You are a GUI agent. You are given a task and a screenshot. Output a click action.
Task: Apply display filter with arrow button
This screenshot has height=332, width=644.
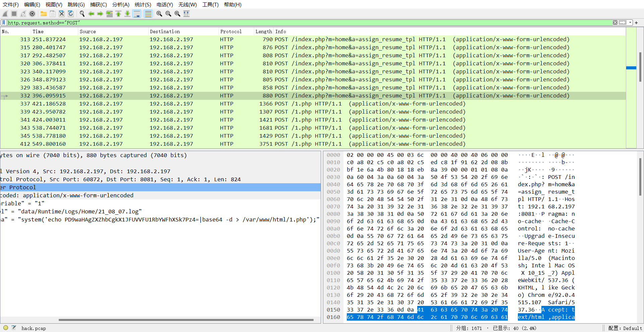click(623, 22)
